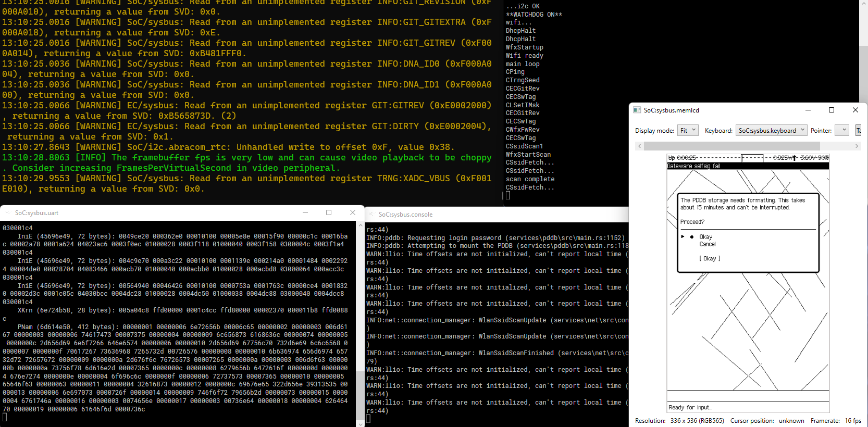The height and width of the screenshot is (427, 868).
Task: Click the SoC:sysbus.console title bar icon
Action: pyautogui.click(x=371, y=214)
